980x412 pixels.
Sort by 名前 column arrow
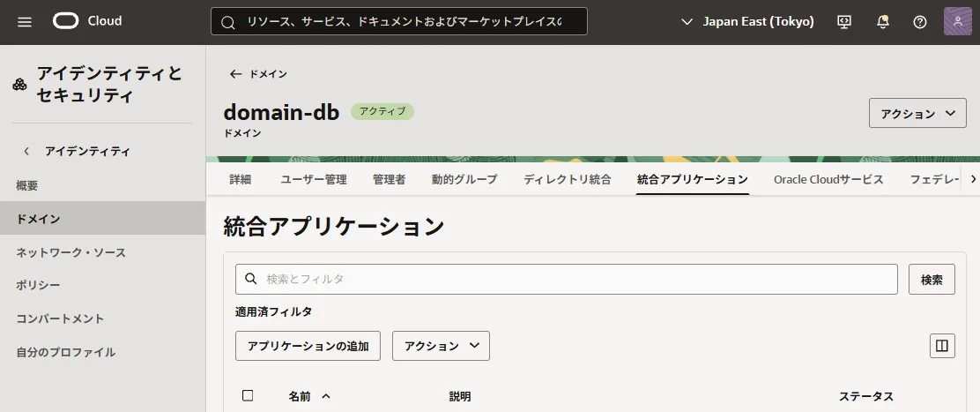point(325,396)
